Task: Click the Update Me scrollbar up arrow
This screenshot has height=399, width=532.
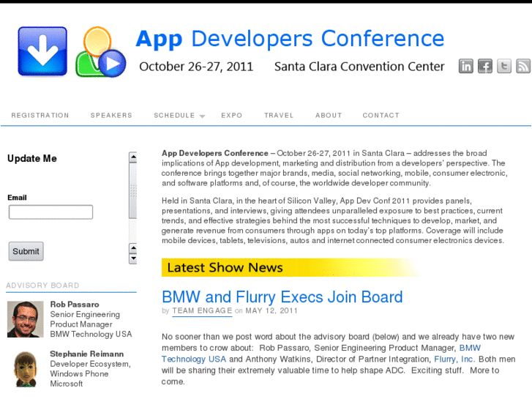Action: (x=133, y=157)
